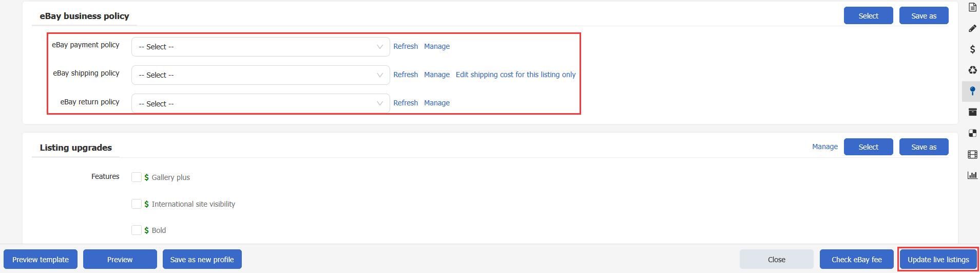This screenshot has height=273, width=980.
Task: Click Edit shipping cost for this listing only
Action: (515, 75)
